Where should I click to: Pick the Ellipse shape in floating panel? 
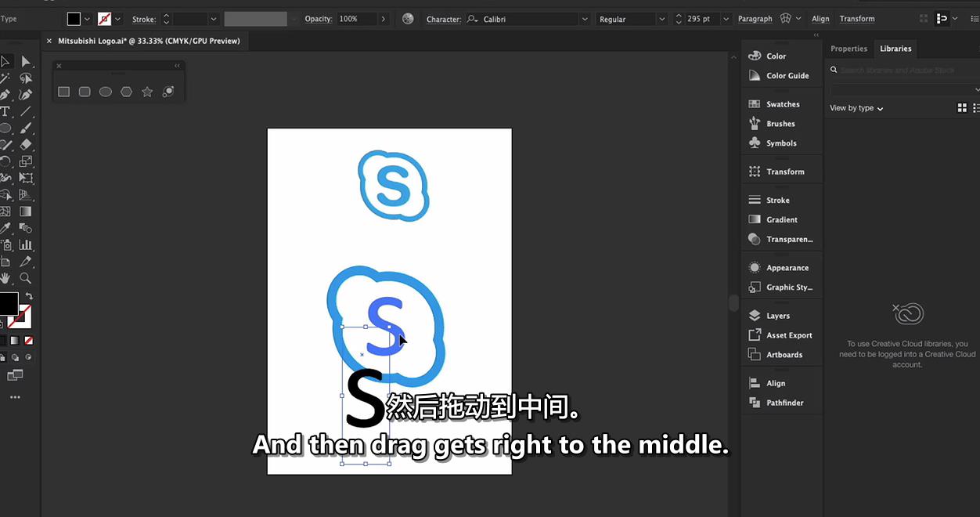[106, 92]
